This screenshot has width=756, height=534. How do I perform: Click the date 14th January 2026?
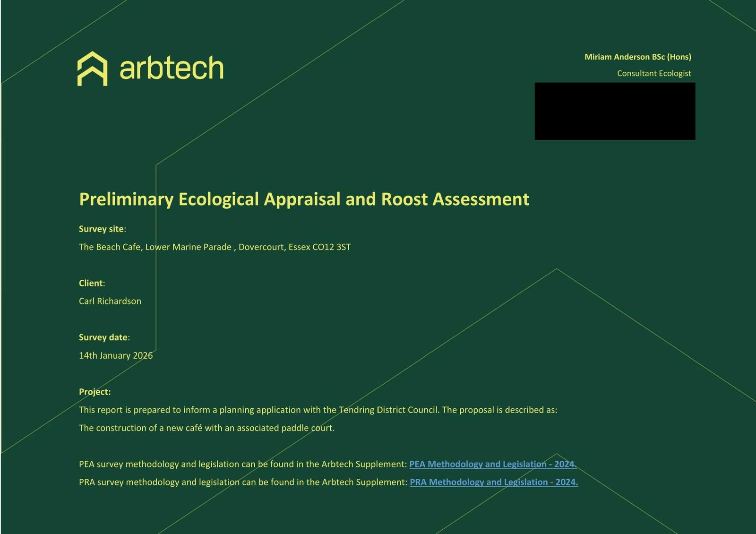[x=115, y=355]
